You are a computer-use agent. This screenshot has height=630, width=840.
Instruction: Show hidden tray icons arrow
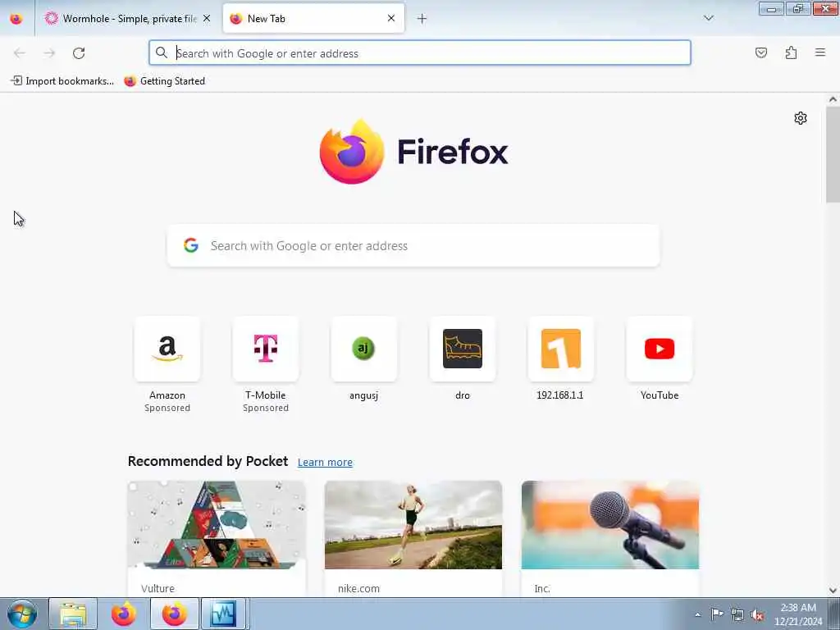click(697, 614)
